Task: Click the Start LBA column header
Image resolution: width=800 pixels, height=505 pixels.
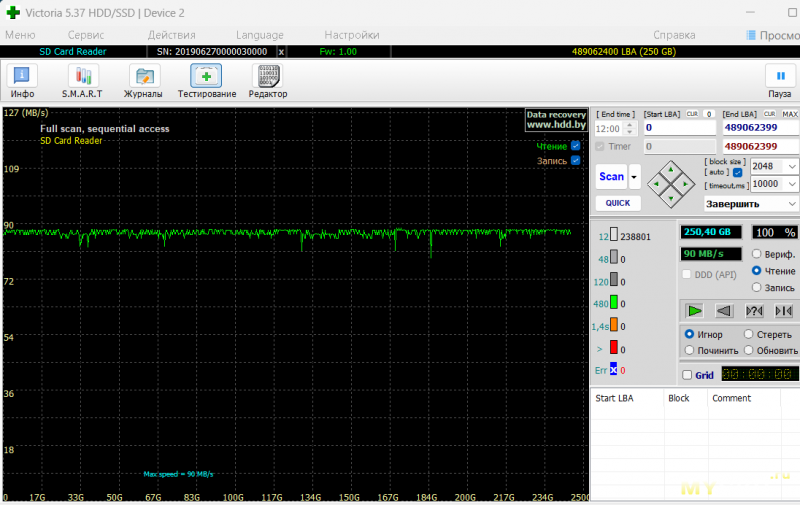Action: click(x=627, y=398)
